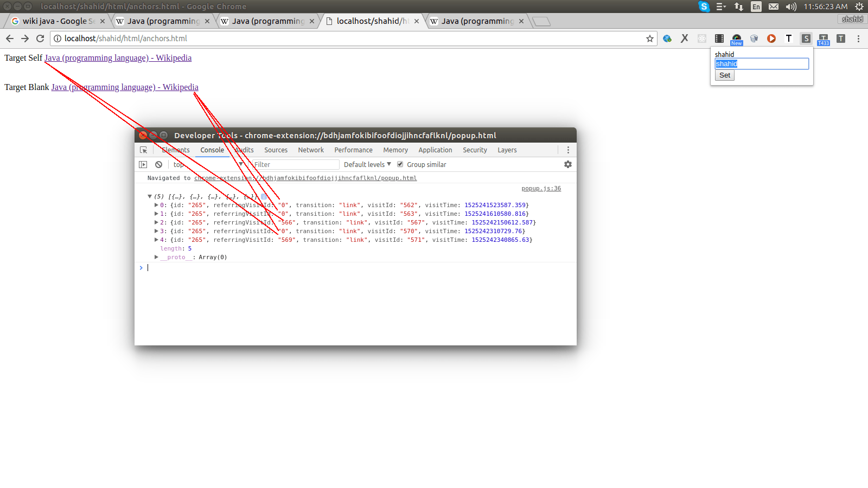868x488 pixels.
Task: Toggle the Group similar checkbox
Action: point(400,164)
